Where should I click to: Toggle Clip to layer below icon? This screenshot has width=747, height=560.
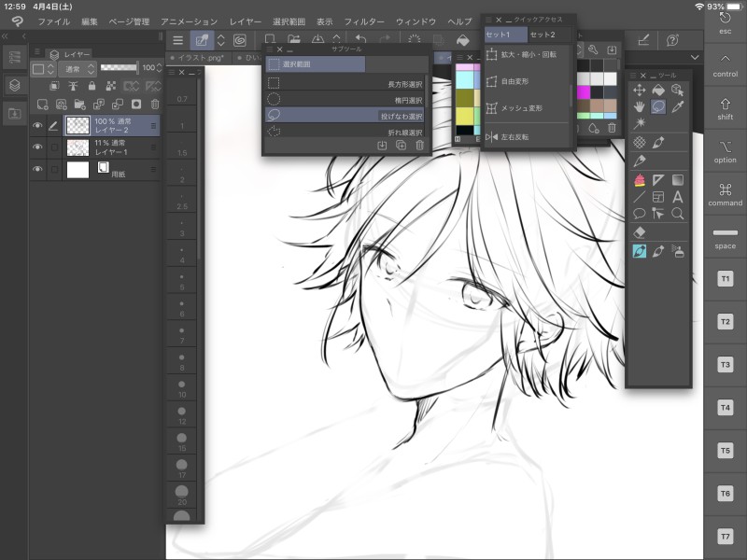tap(54, 86)
